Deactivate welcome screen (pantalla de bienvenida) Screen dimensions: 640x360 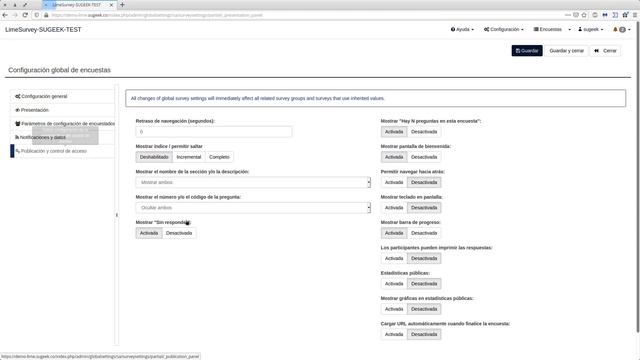[x=424, y=157]
